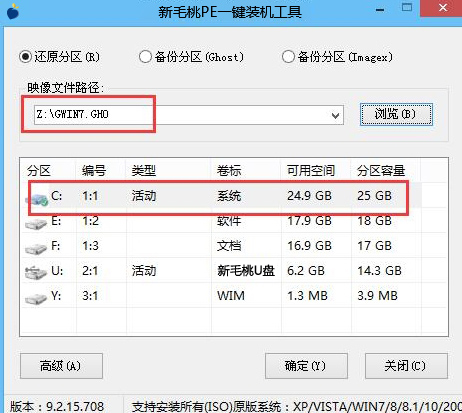The width and height of the screenshot is (462, 413).
Task: Click the 浏览 (B) browse button
Action: pyautogui.click(x=396, y=114)
